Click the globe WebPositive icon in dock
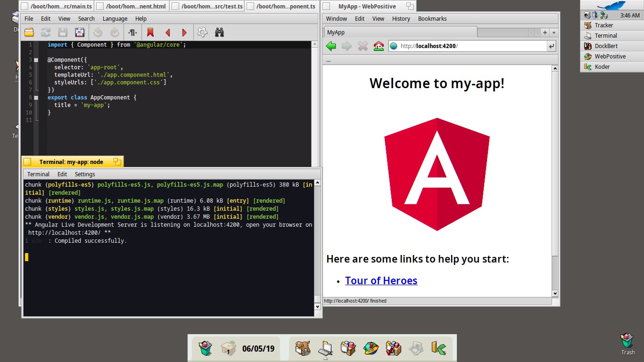Screen dimensions: 644x362 [x=371, y=348]
